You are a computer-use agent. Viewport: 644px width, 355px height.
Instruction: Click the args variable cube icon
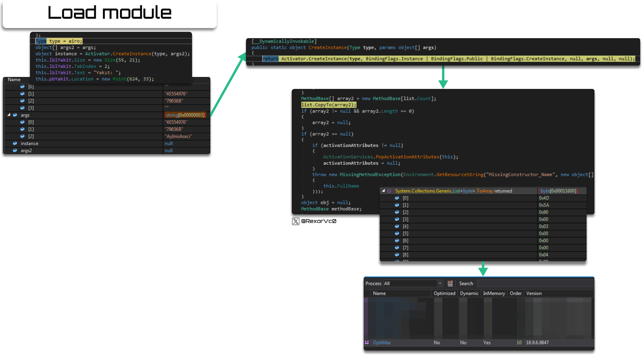pyautogui.click(x=15, y=115)
